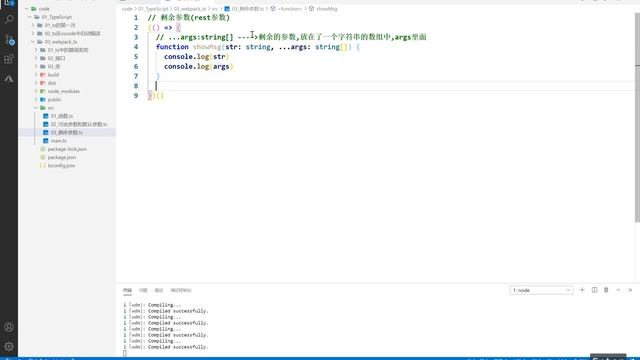Switch to the 问题 panel tab

click(143, 290)
